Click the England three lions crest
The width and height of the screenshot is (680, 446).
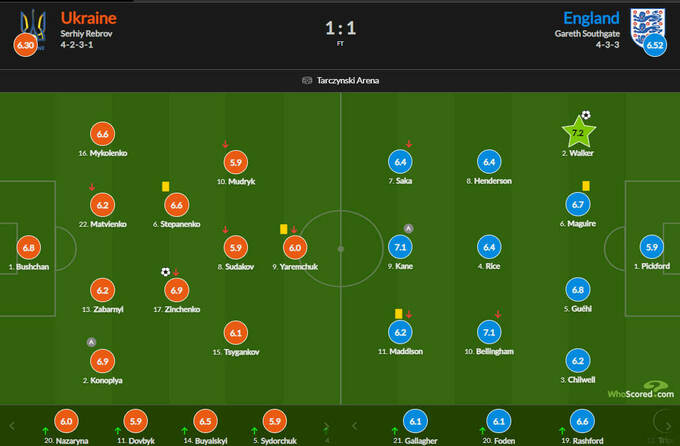click(x=641, y=21)
